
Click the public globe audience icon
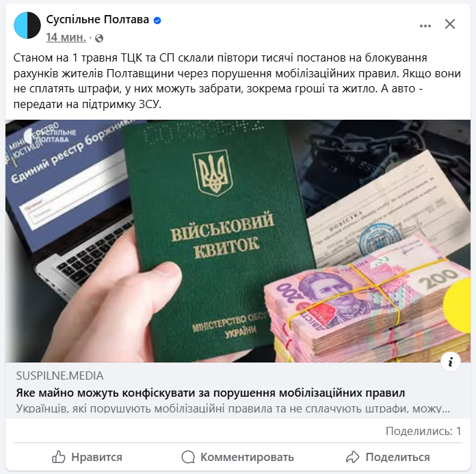(x=99, y=38)
